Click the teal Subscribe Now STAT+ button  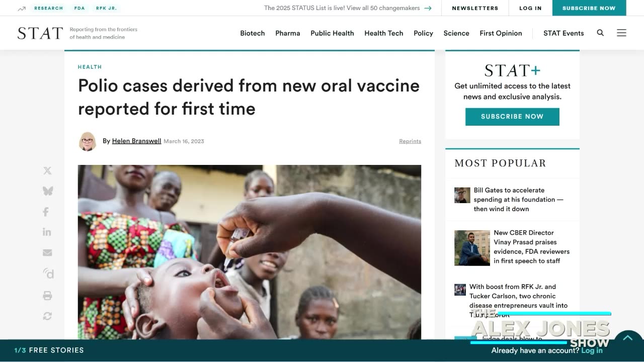point(512,117)
